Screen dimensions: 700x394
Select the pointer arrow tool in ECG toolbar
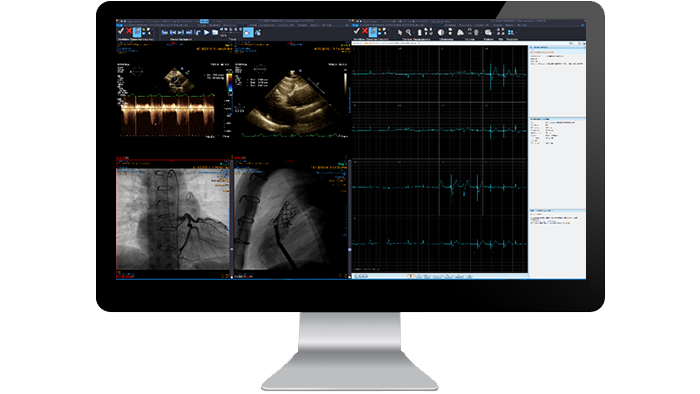coord(400,33)
